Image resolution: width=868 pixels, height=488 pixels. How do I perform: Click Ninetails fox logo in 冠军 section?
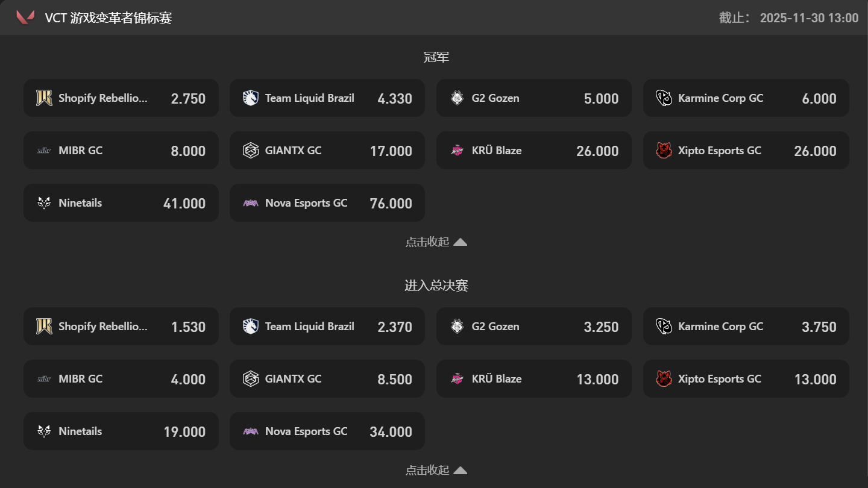click(x=44, y=203)
